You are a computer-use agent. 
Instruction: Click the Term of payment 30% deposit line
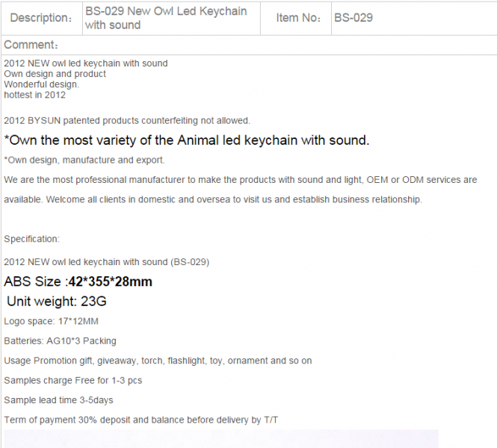[141, 420]
